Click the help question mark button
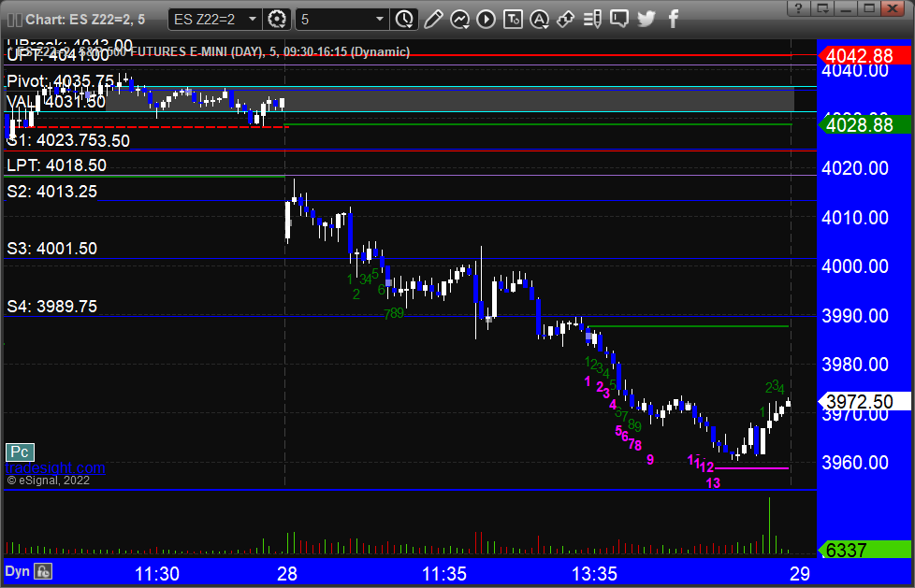Viewport: 915px width, 588px height. click(x=798, y=8)
